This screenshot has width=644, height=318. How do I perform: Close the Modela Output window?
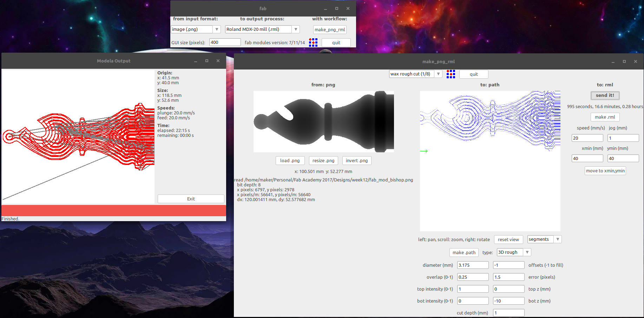pos(218,61)
